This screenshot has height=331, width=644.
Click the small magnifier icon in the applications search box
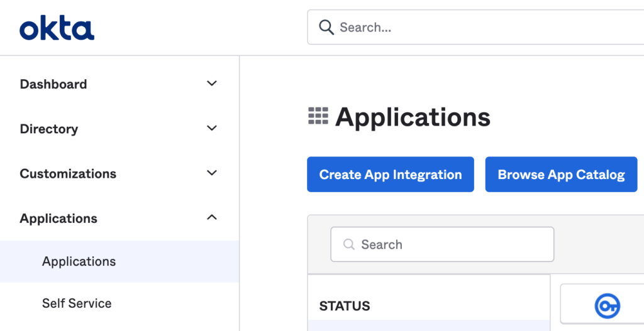tap(348, 244)
